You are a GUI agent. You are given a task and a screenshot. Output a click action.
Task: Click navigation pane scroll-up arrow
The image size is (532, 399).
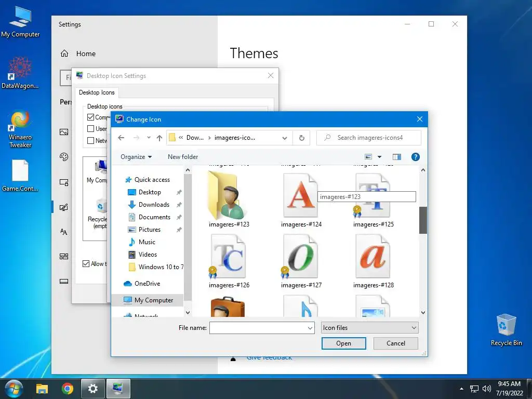point(188,170)
